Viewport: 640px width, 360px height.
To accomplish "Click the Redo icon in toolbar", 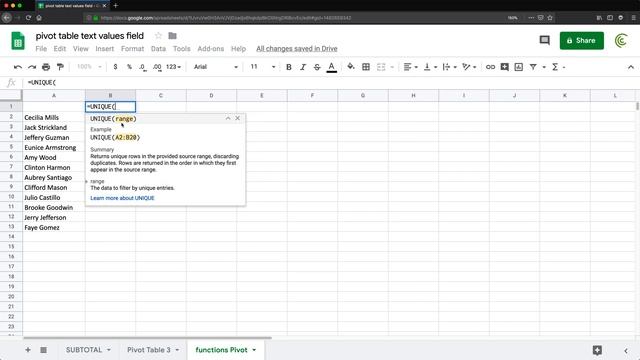I will coord(32,67).
